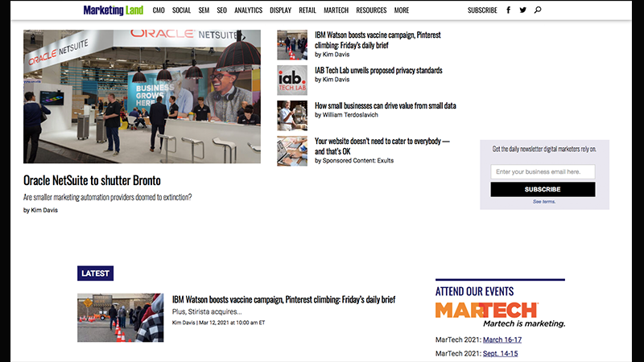Open the DISPLAY section
This screenshot has height=362, width=644.
[280, 10]
